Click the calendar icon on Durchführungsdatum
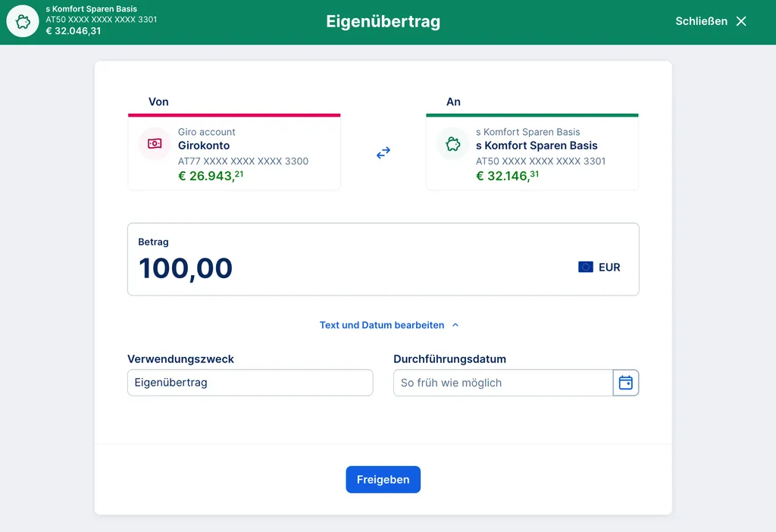 626,383
